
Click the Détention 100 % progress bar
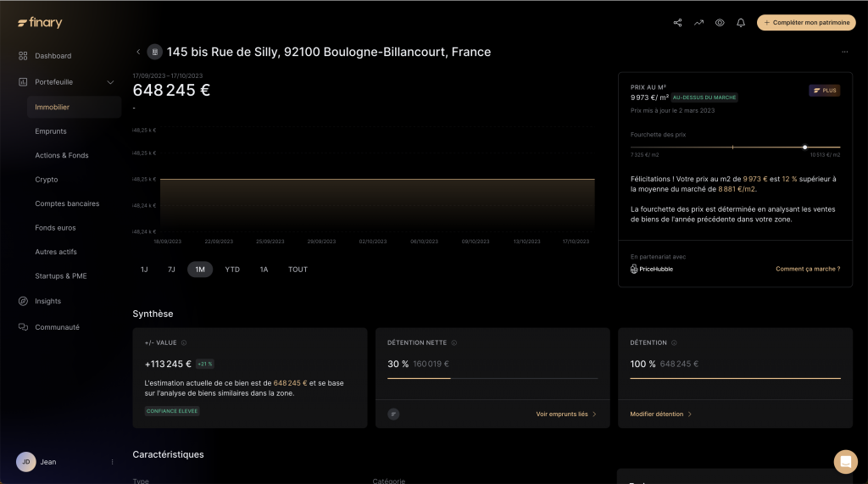[x=735, y=378]
